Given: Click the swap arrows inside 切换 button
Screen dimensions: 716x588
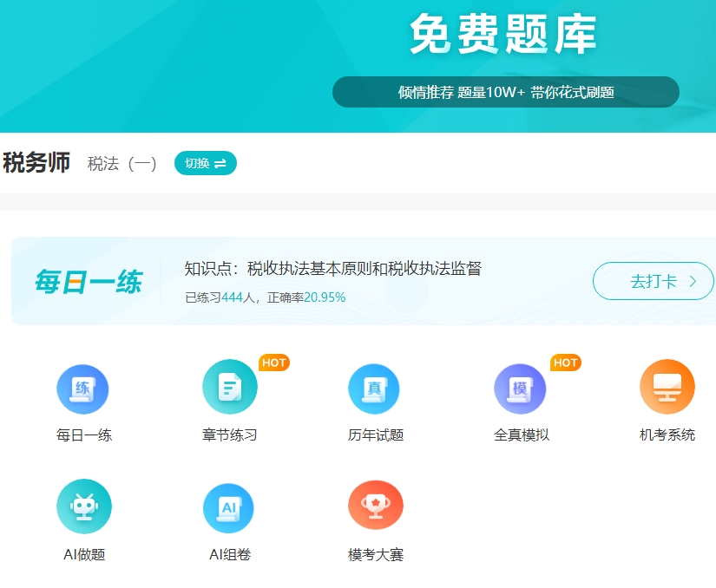Looking at the screenshot, I should [x=219, y=163].
